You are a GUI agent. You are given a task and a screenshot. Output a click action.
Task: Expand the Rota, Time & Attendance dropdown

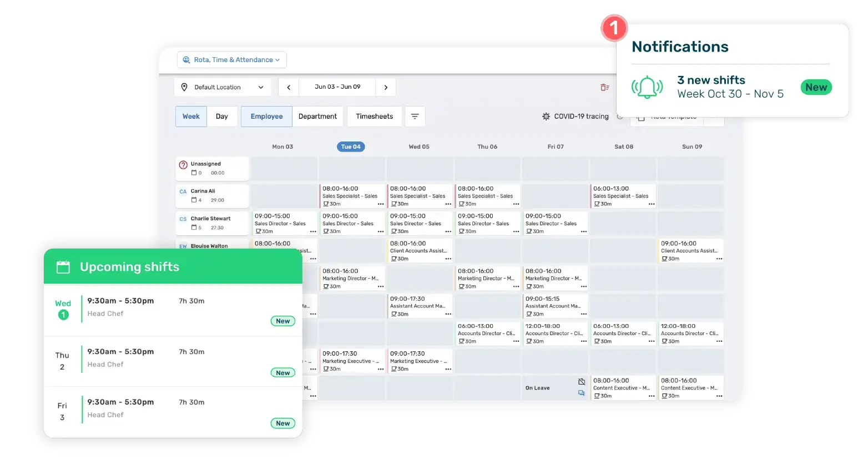coord(231,59)
